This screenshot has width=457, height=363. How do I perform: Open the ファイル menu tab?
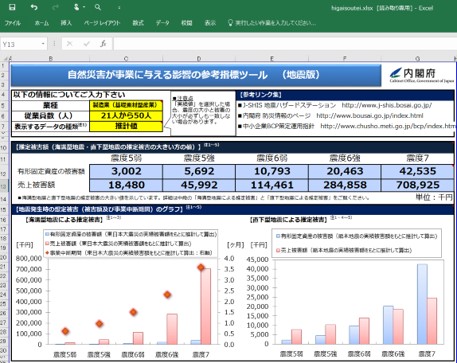click(x=13, y=23)
